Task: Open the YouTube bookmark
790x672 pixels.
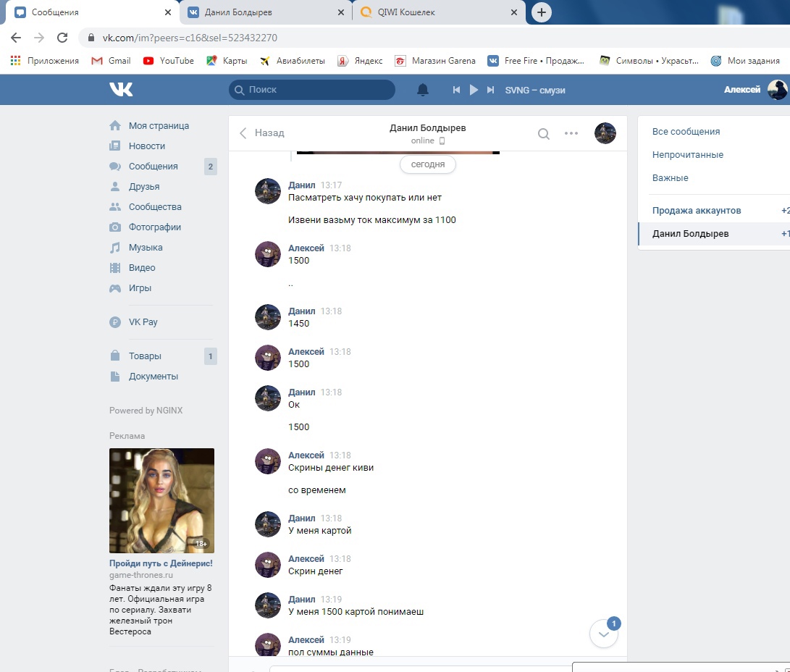Action: point(169,61)
